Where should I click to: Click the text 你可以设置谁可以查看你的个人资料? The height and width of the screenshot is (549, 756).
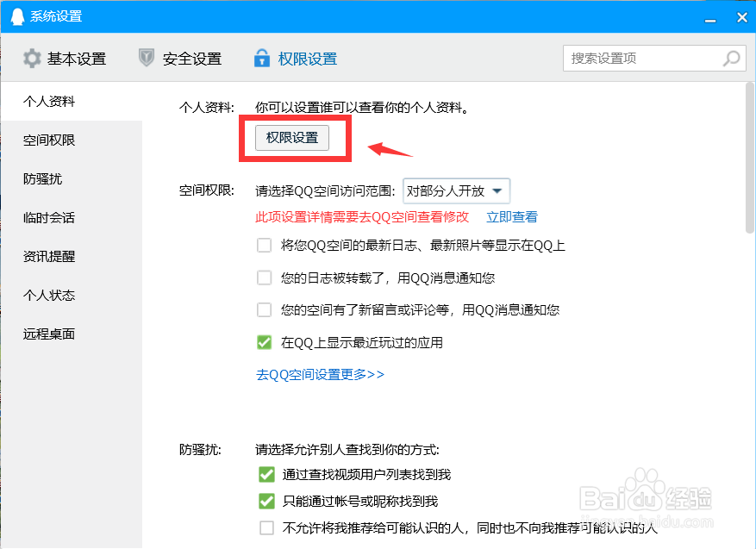362,108
